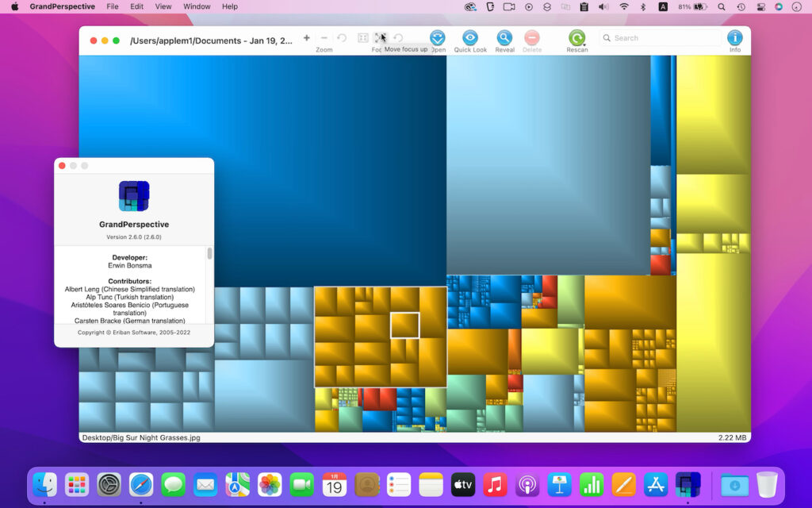Start a Rescan of the folder
Screen dimensions: 812x508
click(x=576, y=37)
